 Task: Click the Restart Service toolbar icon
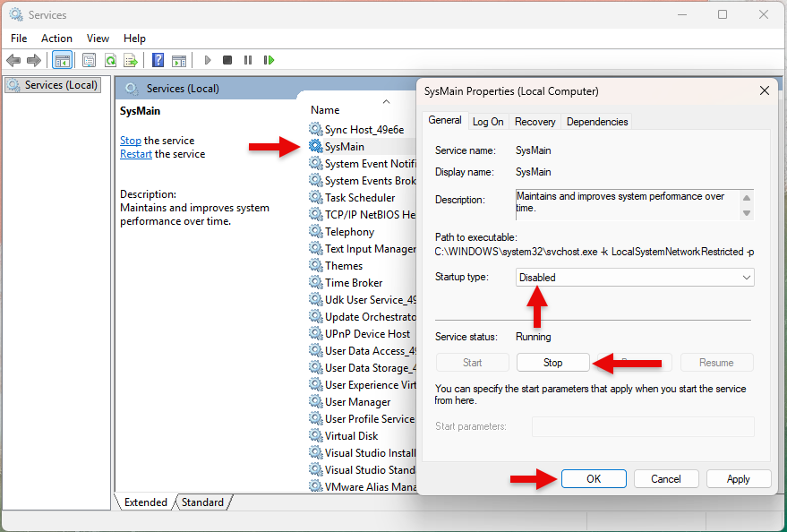[x=269, y=60]
